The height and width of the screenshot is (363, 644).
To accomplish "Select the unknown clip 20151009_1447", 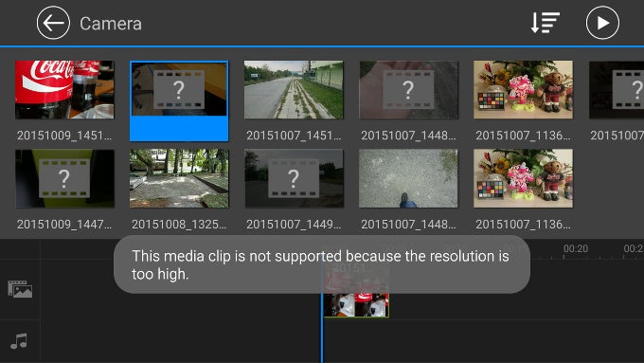I will pos(64,178).
